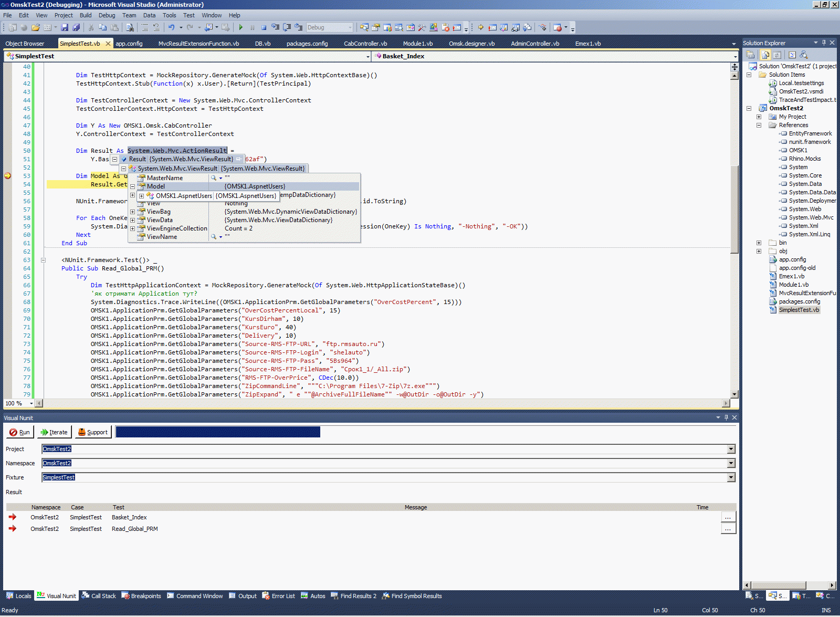
Task: Click the ellipsis button for Read_Global_PRM test
Action: (728, 529)
